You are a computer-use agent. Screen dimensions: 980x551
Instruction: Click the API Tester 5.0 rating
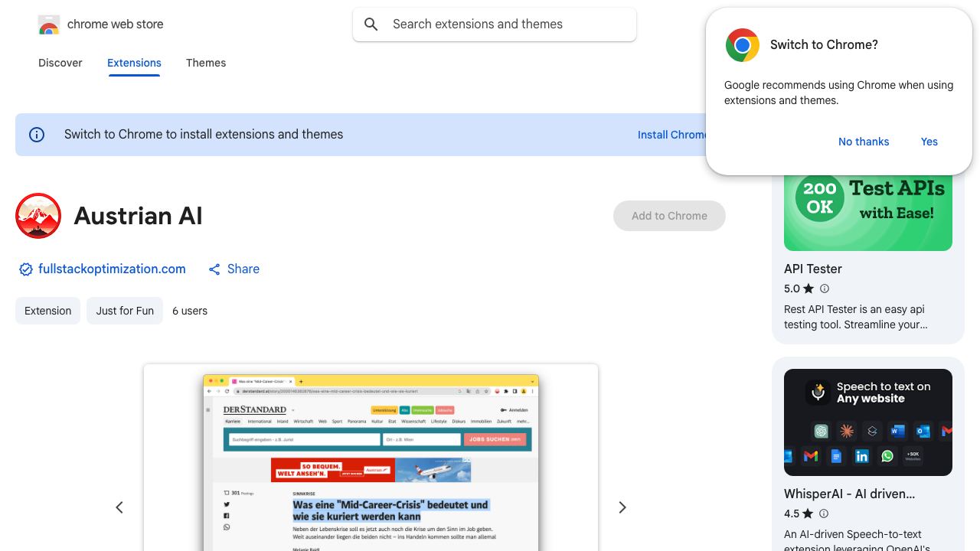pos(799,289)
